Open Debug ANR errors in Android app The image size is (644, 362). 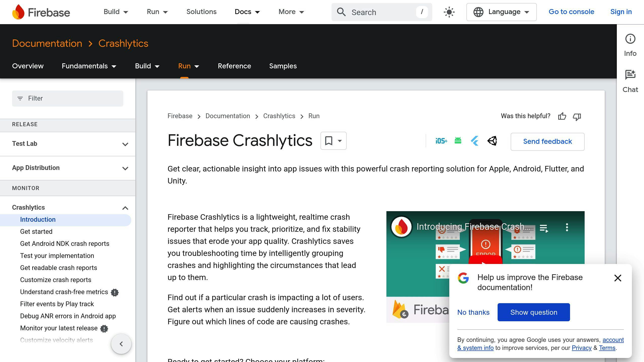[68, 316]
